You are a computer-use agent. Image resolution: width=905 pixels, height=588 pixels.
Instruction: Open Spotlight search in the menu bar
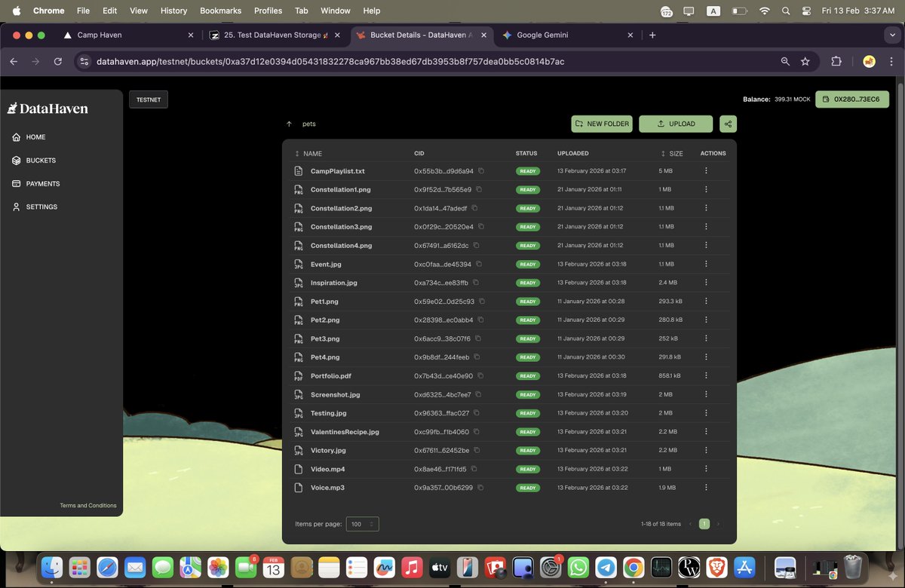786,11
